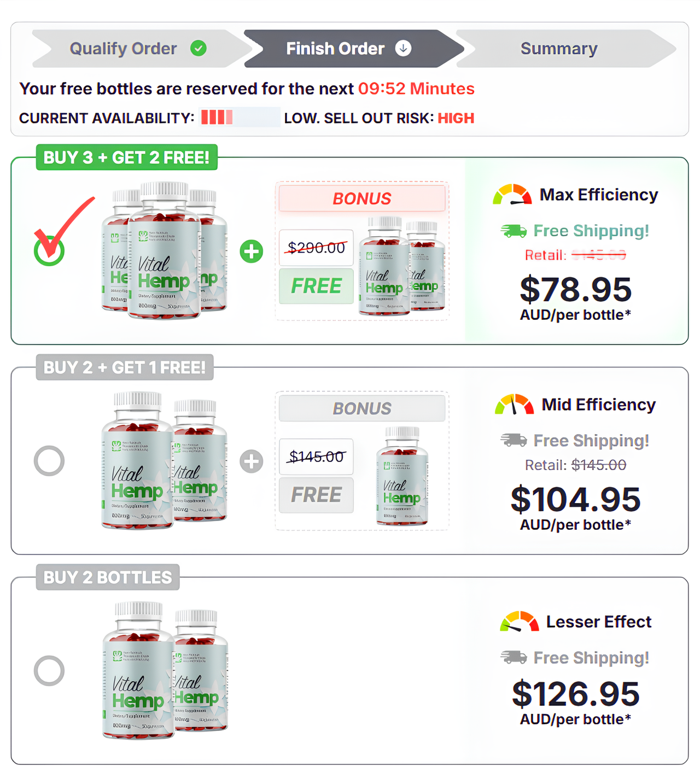The image size is (700, 778).
Task: Click the red BONUS banner header
Action: tap(362, 198)
